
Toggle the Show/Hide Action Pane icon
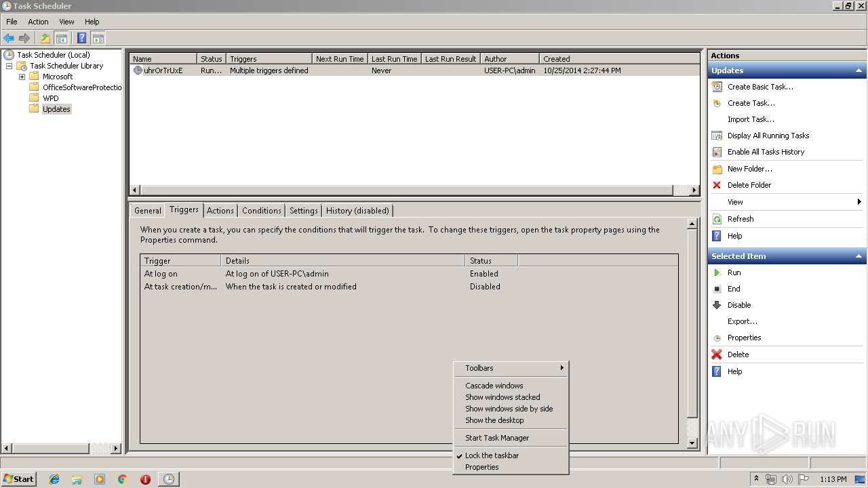point(98,39)
